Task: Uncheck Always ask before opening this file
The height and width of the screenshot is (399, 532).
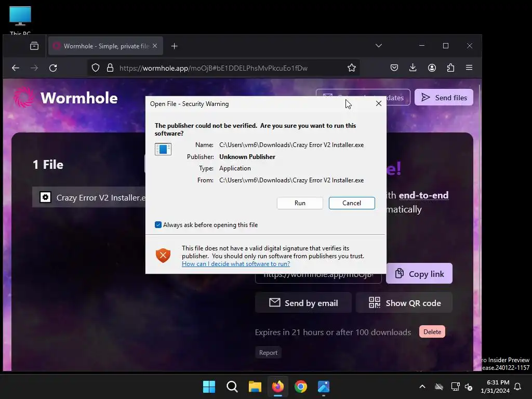Action: point(158,224)
